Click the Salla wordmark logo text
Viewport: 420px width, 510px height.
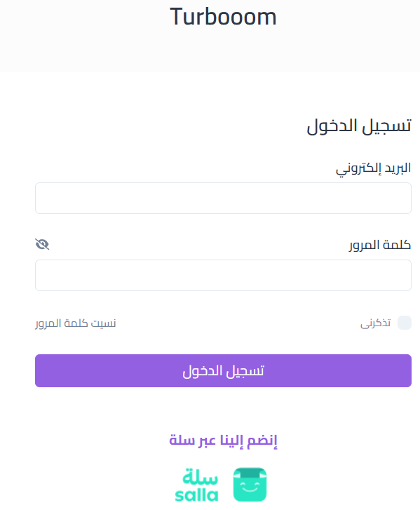(x=196, y=485)
